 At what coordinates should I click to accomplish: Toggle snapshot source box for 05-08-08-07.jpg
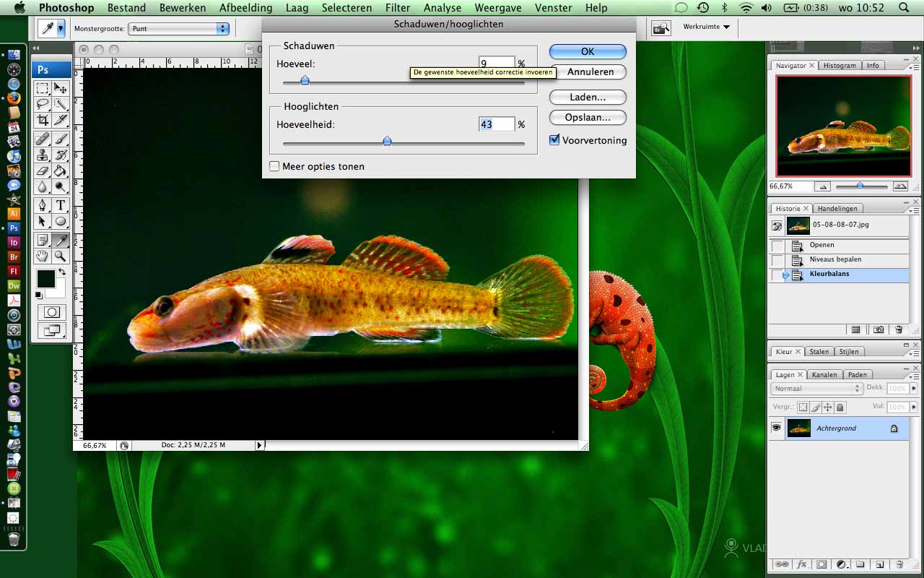777,225
